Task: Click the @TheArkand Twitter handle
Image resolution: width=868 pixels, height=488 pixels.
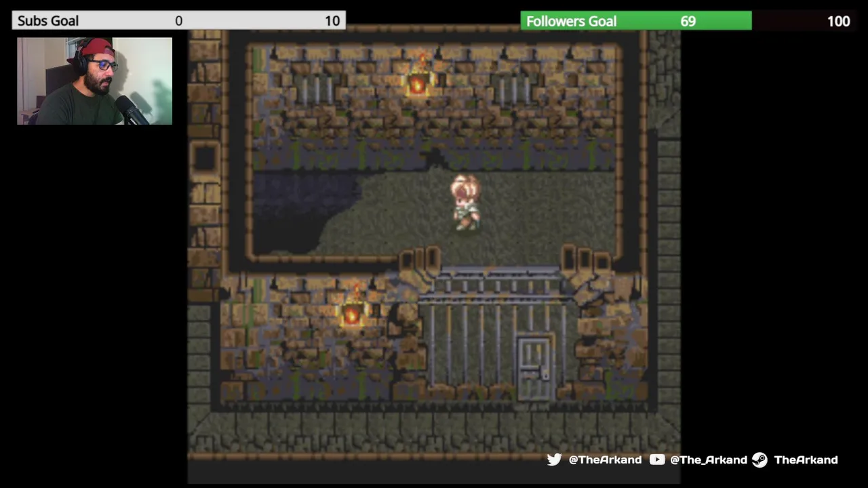Action: (605, 460)
